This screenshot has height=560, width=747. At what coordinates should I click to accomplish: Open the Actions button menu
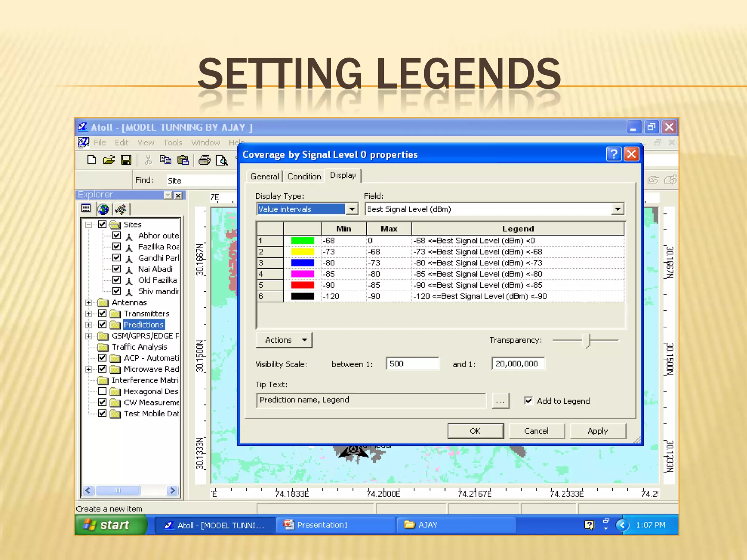[284, 340]
